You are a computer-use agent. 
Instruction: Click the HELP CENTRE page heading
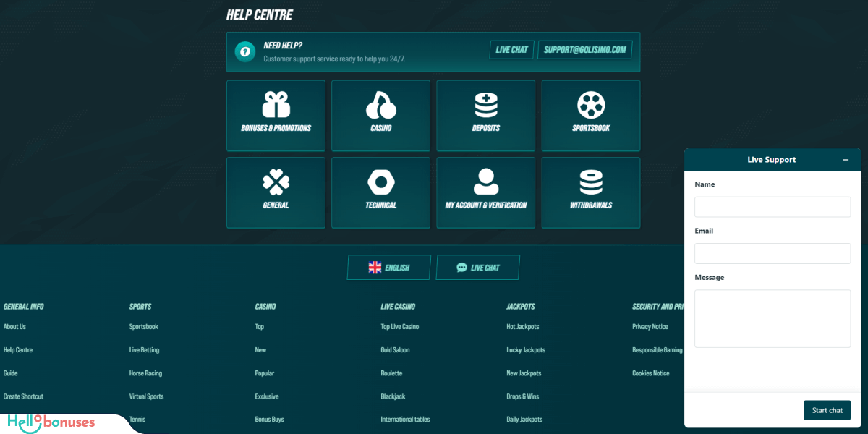[260, 15]
